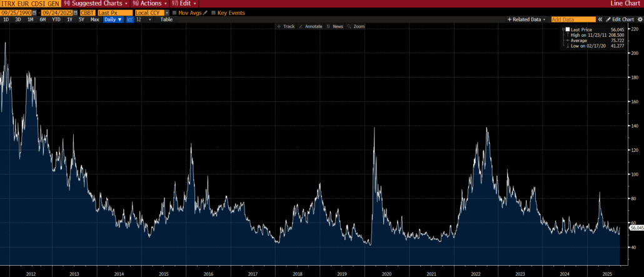
Task: Switch to Table view
Action: pyautogui.click(x=166, y=19)
